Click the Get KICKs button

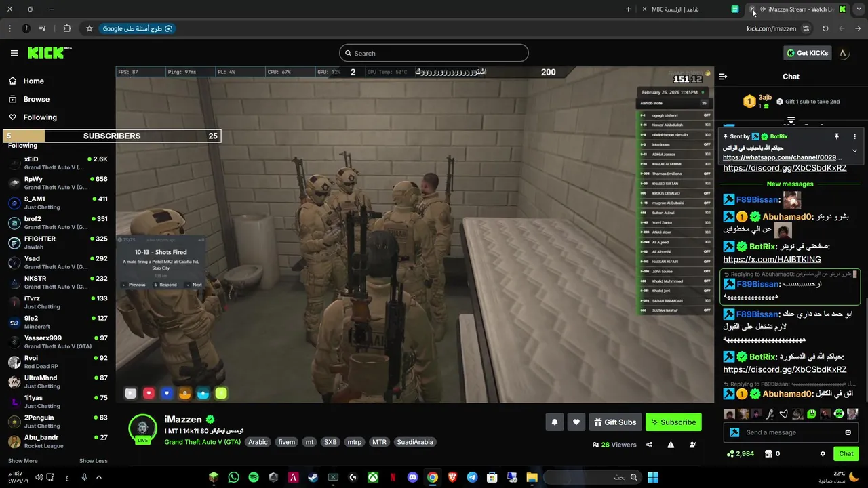click(806, 53)
